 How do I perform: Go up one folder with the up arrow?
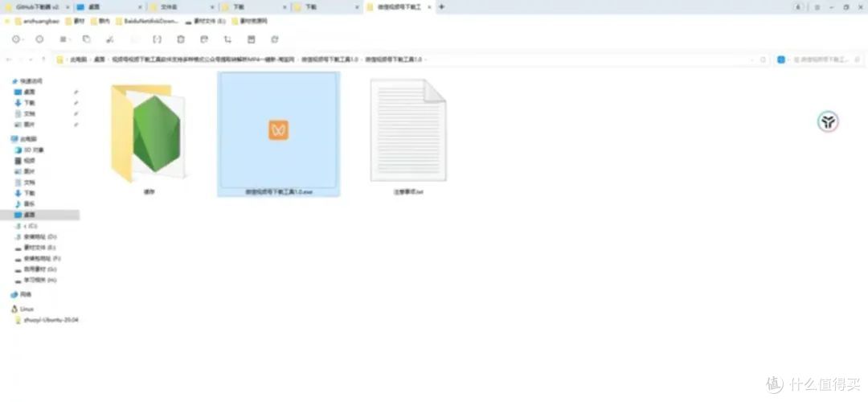(x=43, y=59)
